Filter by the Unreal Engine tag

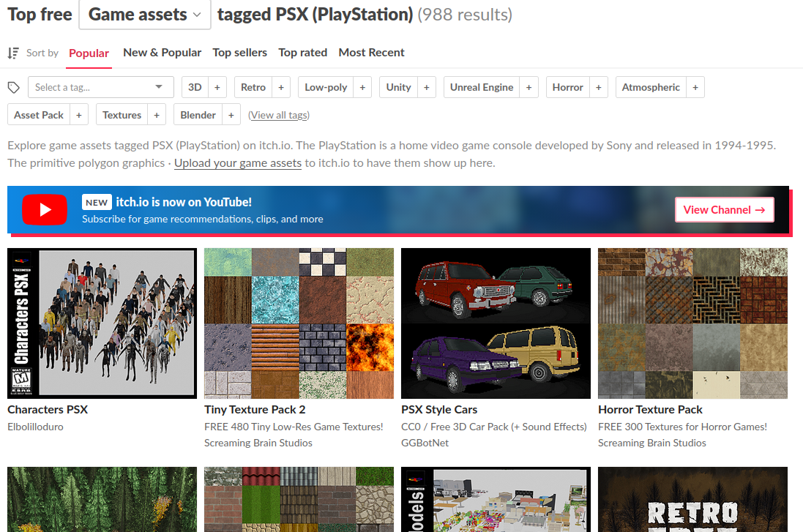tap(482, 87)
